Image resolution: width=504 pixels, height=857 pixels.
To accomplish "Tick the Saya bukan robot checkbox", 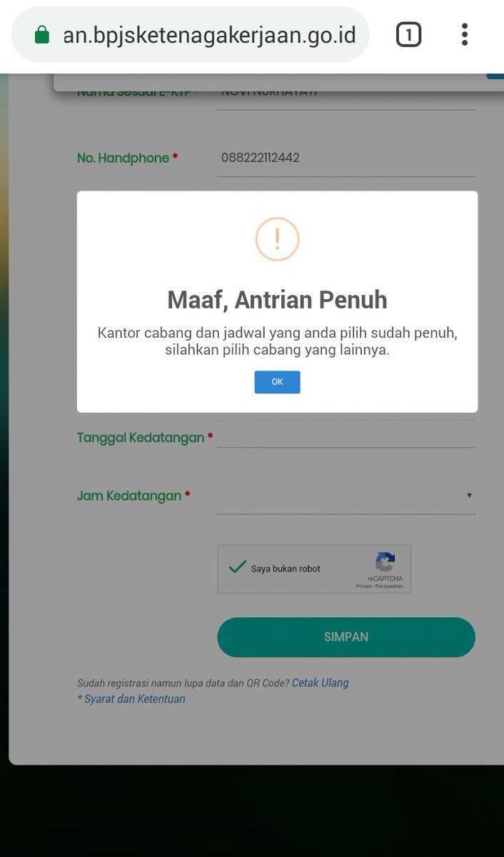I will point(237,568).
